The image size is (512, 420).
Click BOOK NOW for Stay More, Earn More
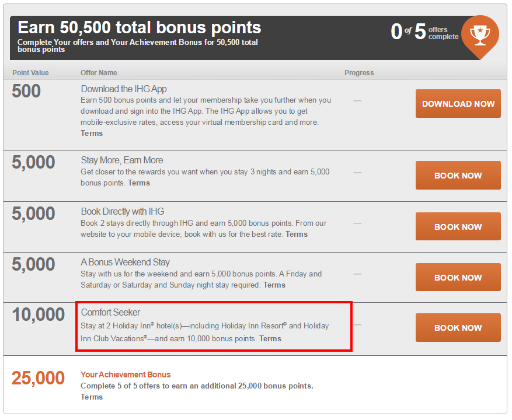(x=458, y=175)
